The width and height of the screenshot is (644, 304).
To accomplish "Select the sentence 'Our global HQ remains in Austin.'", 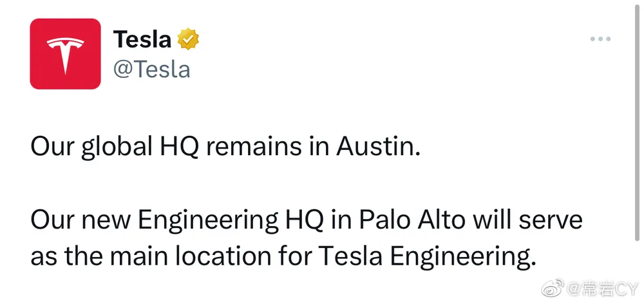I will (226, 148).
